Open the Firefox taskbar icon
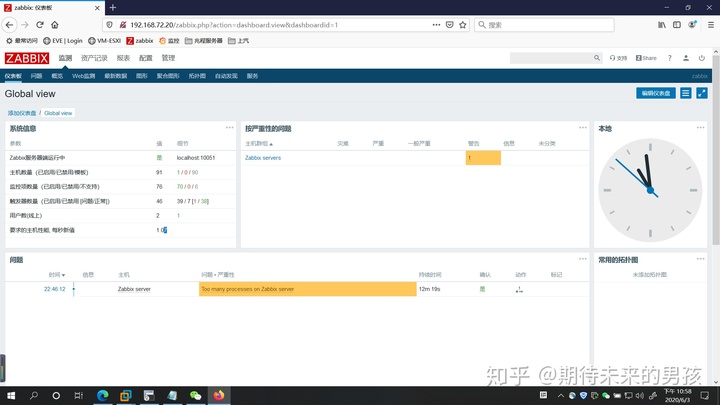Viewport: 720px width, 405px height. point(219,395)
